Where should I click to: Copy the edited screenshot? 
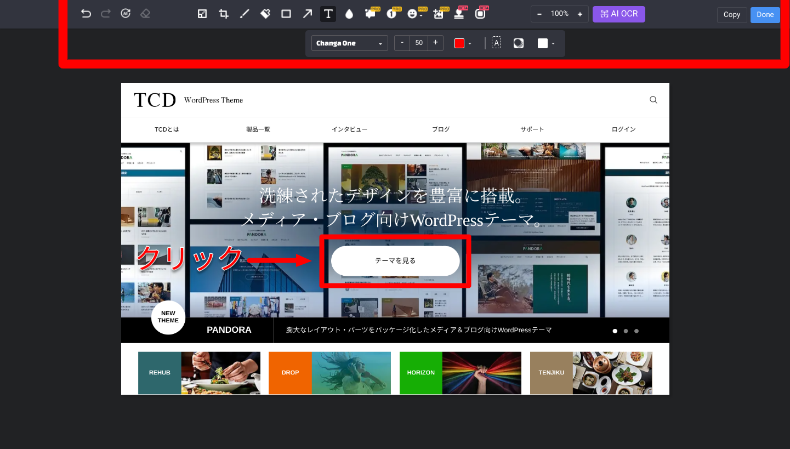732,15
